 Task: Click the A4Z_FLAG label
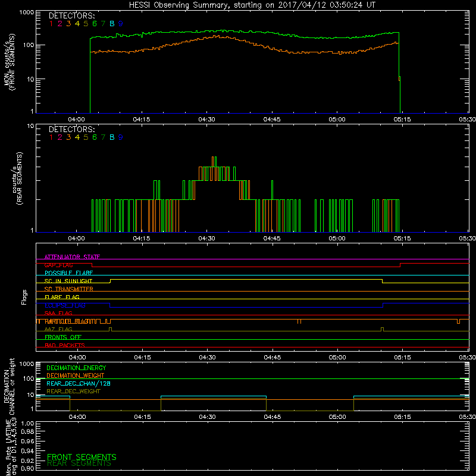58,329
